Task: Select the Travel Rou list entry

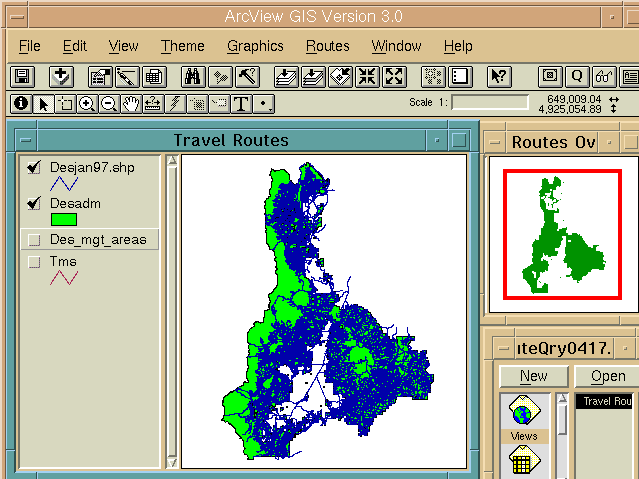Action: coord(604,401)
